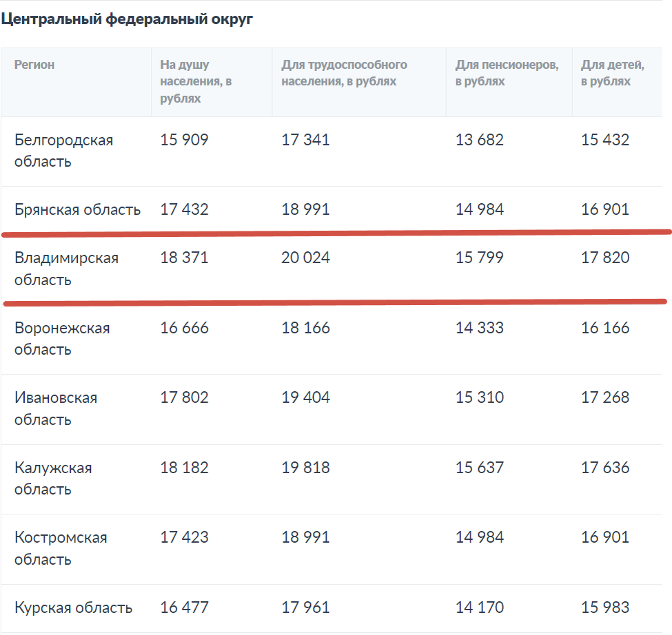Image resolution: width=672 pixels, height=635 pixels.
Task: Click the value 15 310 for Ивановская область
Action: click(480, 397)
